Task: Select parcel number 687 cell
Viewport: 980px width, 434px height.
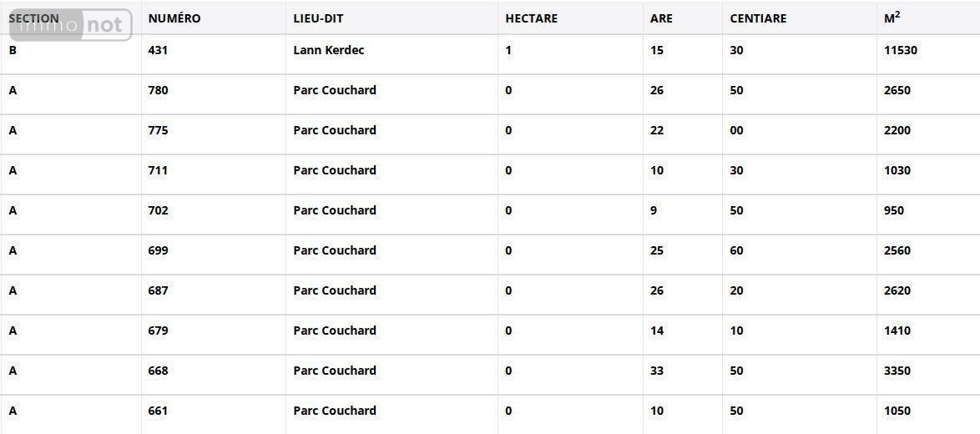Action: point(159,290)
